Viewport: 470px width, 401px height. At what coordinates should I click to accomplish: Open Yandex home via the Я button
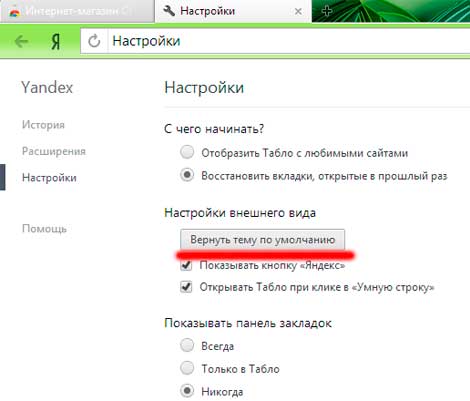(56, 42)
